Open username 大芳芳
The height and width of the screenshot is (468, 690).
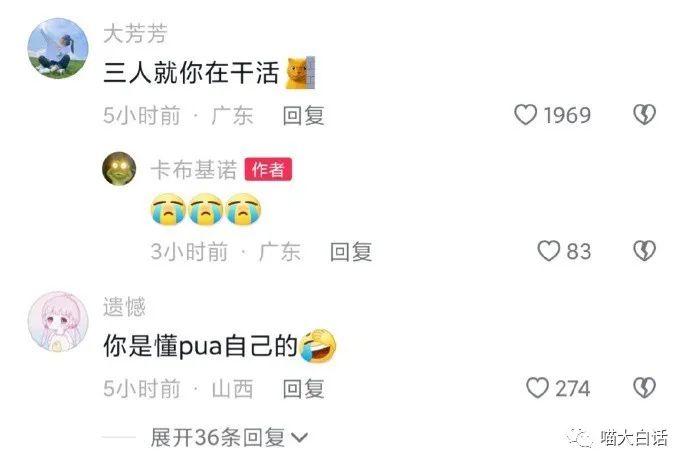(136, 34)
